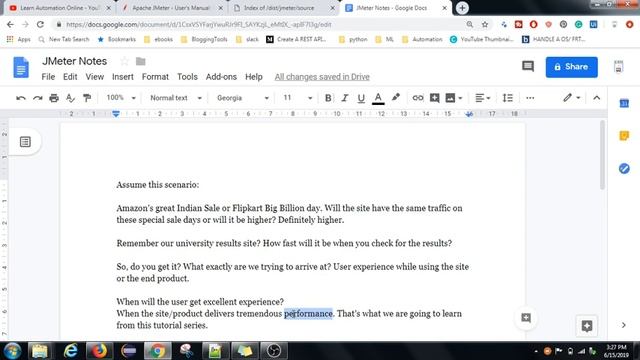
Task: Click the JMeter Notes document title
Action: (x=74, y=61)
